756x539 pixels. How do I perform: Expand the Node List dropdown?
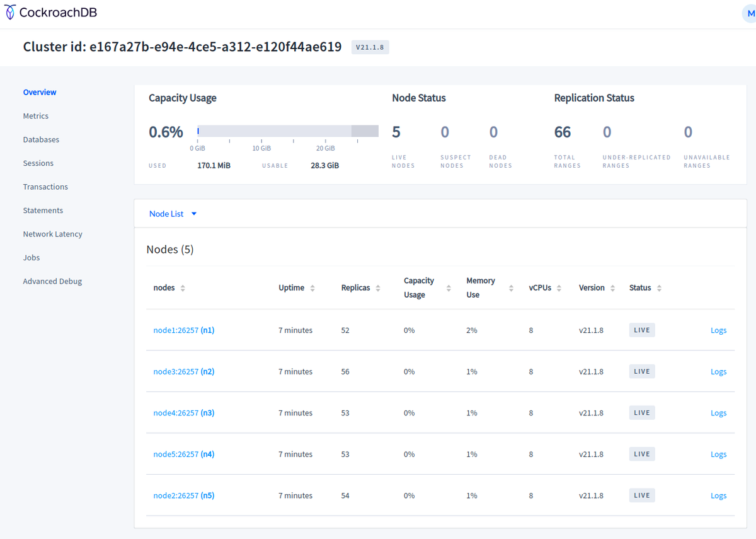tap(173, 214)
